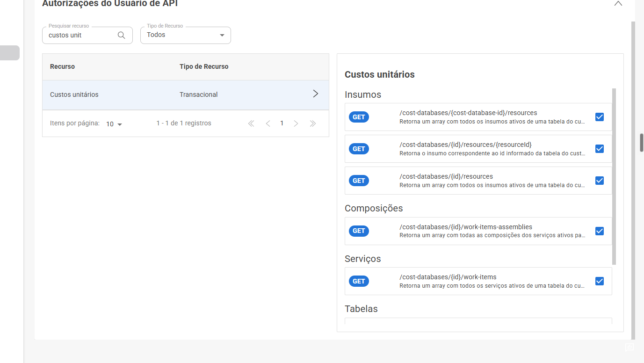Go to the last page of results

pos(313,123)
